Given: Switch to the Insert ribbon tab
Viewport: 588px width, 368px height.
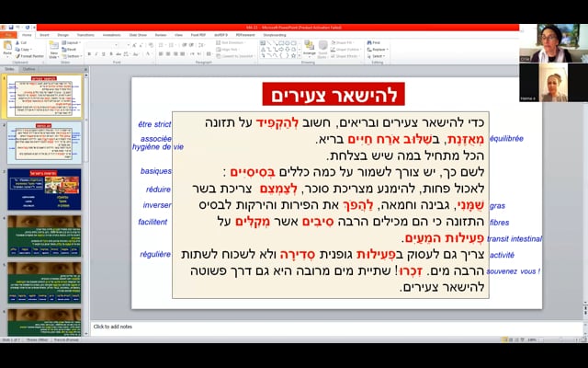Looking at the screenshot, I should pos(44,35).
